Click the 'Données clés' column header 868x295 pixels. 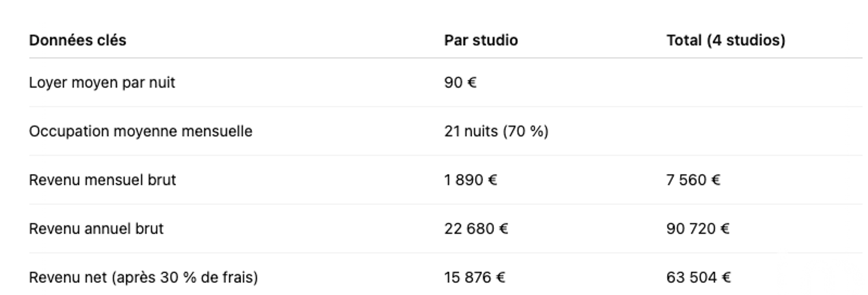coord(77,41)
